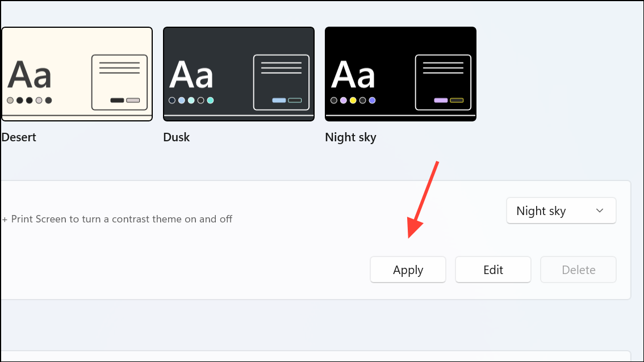This screenshot has width=644, height=362.
Task: Click the large Aa text in Dusk preview
Action: pos(191,75)
